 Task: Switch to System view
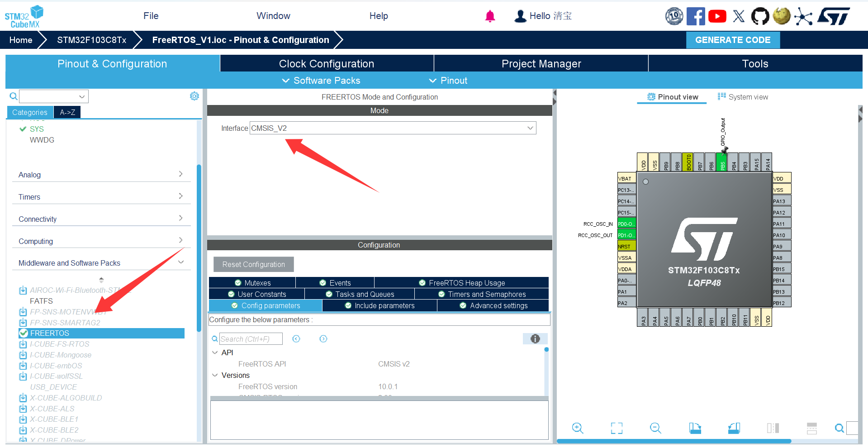[743, 97]
